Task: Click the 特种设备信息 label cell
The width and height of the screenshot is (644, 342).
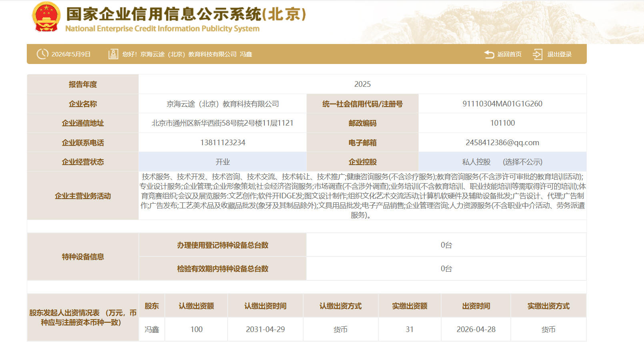Action: [83, 257]
